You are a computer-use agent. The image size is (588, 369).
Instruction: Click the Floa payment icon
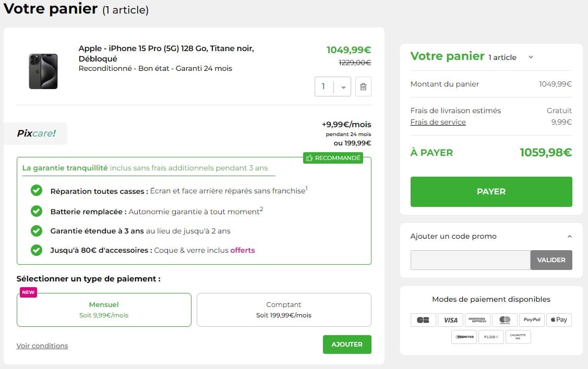(491, 337)
